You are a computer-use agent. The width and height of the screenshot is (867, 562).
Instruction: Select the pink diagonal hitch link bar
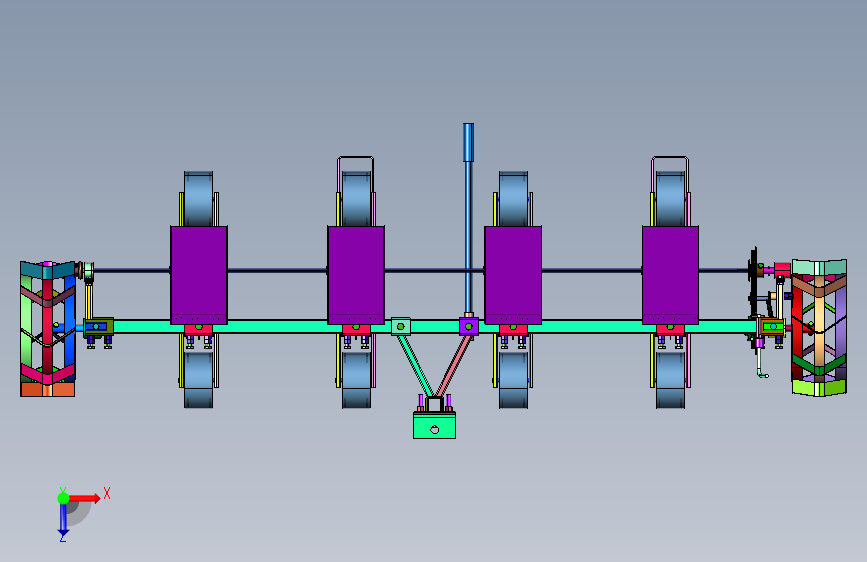point(455,366)
